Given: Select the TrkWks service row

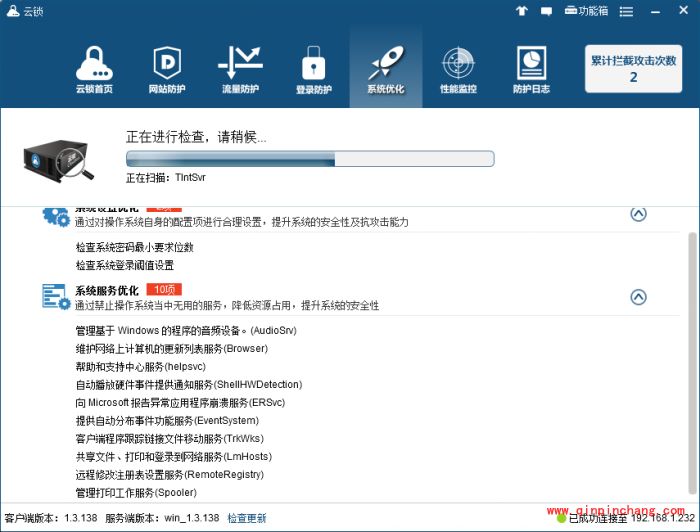Looking at the screenshot, I should click(170, 439).
